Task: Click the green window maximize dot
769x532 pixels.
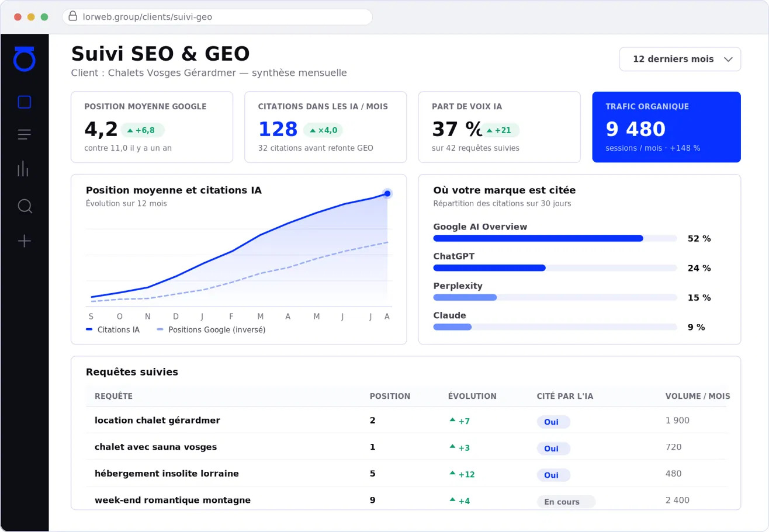Action: pos(44,17)
